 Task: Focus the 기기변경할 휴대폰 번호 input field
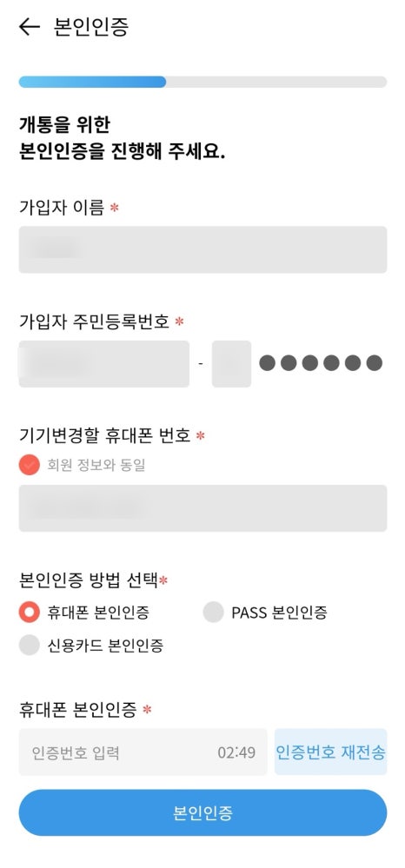[202, 508]
